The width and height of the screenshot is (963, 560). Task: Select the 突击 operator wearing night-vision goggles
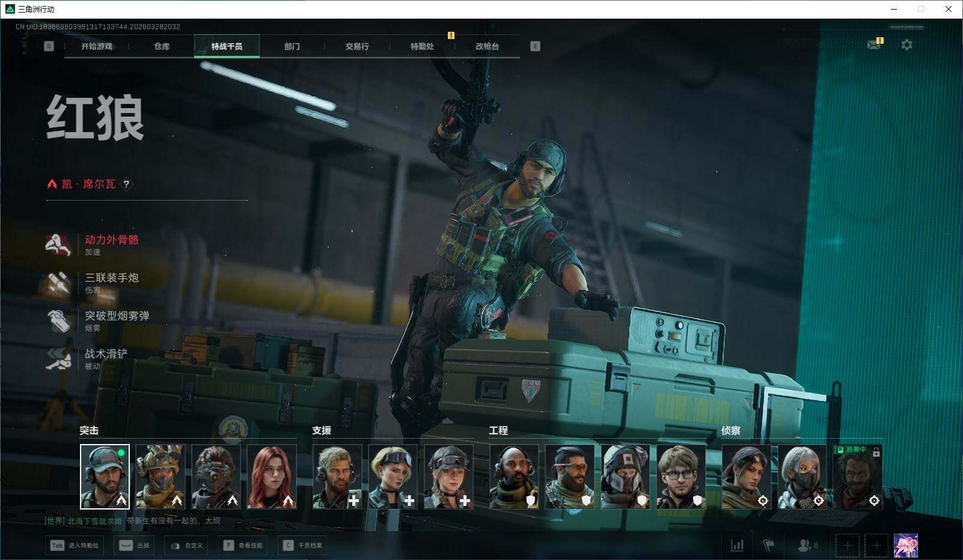pyautogui.click(x=216, y=476)
